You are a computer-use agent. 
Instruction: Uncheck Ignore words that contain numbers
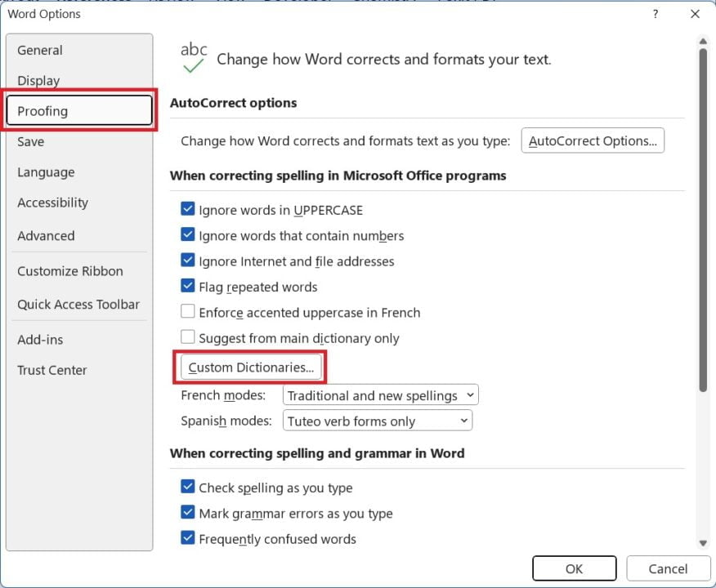point(187,235)
